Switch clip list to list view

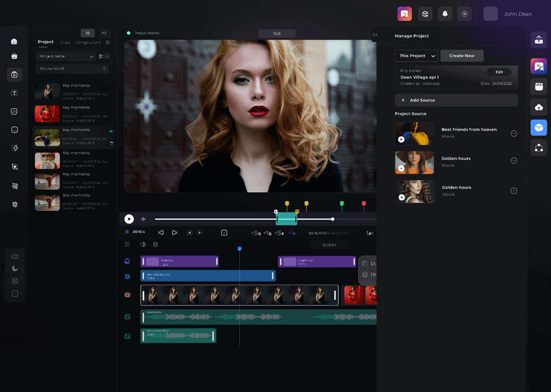(x=101, y=56)
